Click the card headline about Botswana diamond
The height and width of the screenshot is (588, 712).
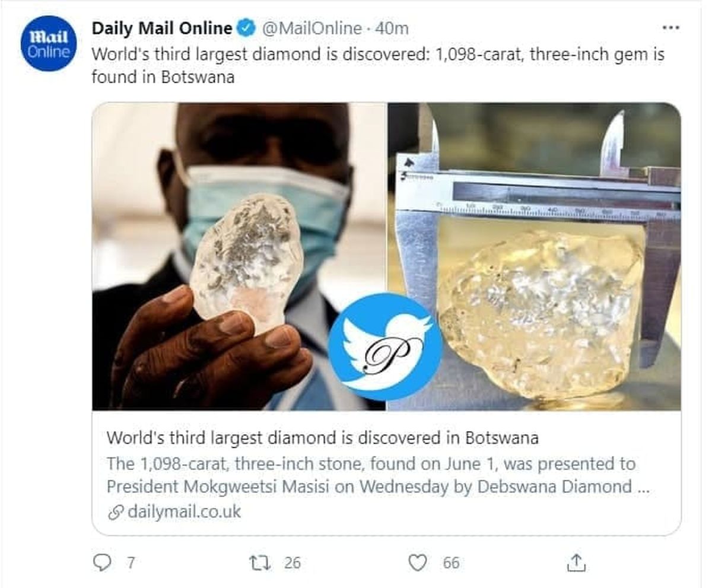coord(322,438)
